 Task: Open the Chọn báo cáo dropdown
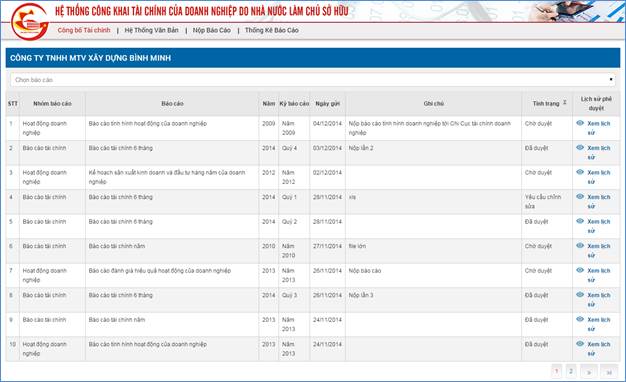point(313,80)
